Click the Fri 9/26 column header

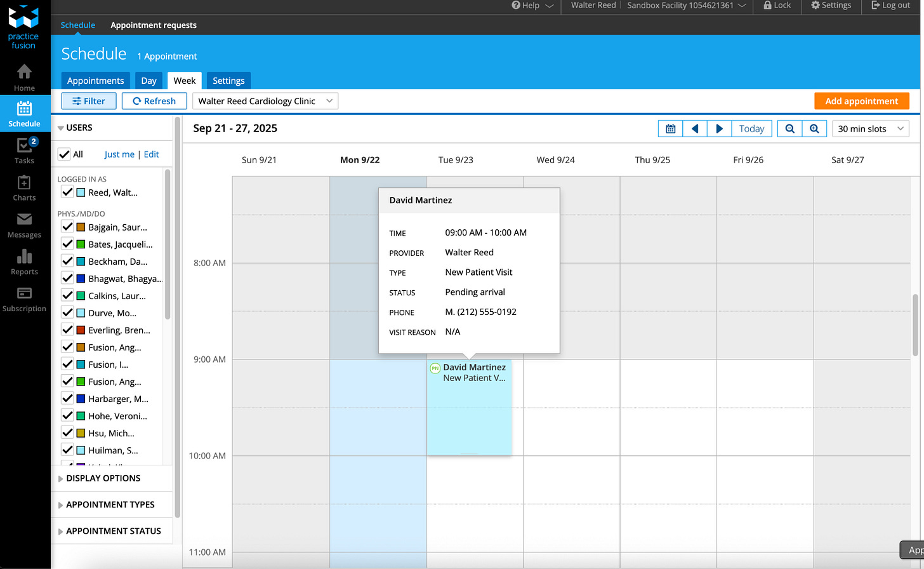pos(748,160)
